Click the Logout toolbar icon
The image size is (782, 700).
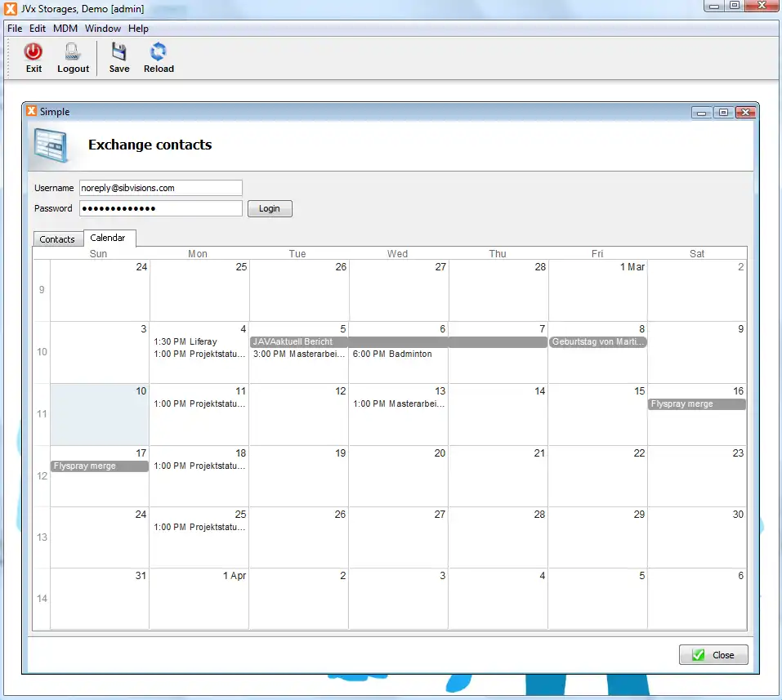[x=72, y=51]
